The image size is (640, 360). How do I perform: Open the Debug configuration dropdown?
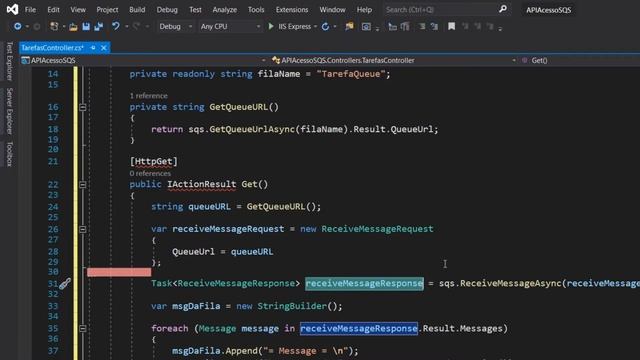176,27
